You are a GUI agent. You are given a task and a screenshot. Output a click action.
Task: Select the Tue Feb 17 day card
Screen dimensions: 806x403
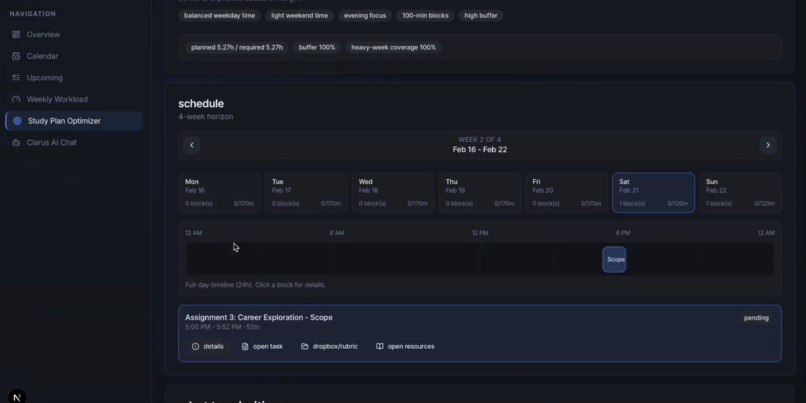click(x=306, y=193)
